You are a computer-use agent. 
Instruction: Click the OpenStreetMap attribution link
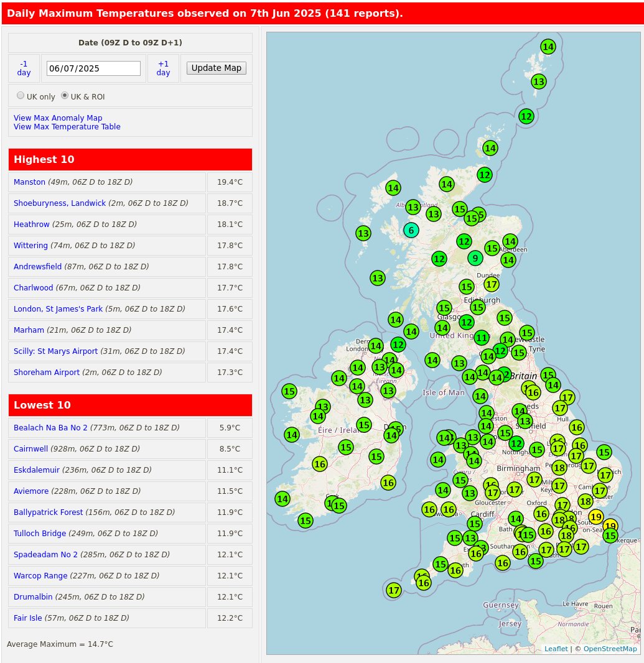click(610, 649)
